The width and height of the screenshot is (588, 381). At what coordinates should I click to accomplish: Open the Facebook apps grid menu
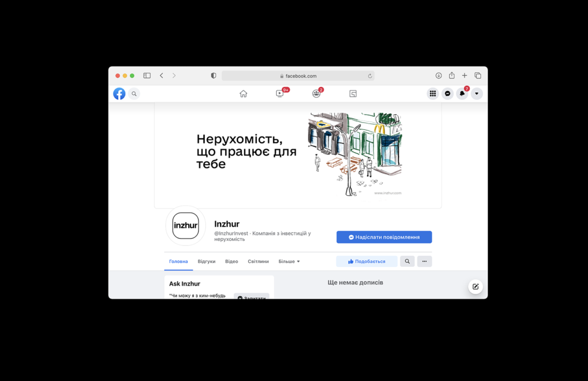[433, 93]
